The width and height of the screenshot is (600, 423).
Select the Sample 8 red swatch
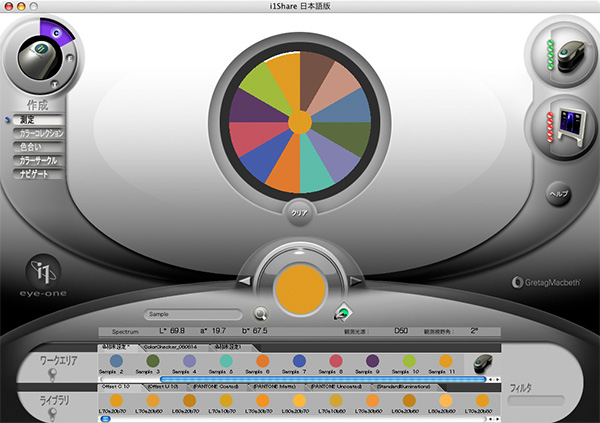tap(336, 361)
